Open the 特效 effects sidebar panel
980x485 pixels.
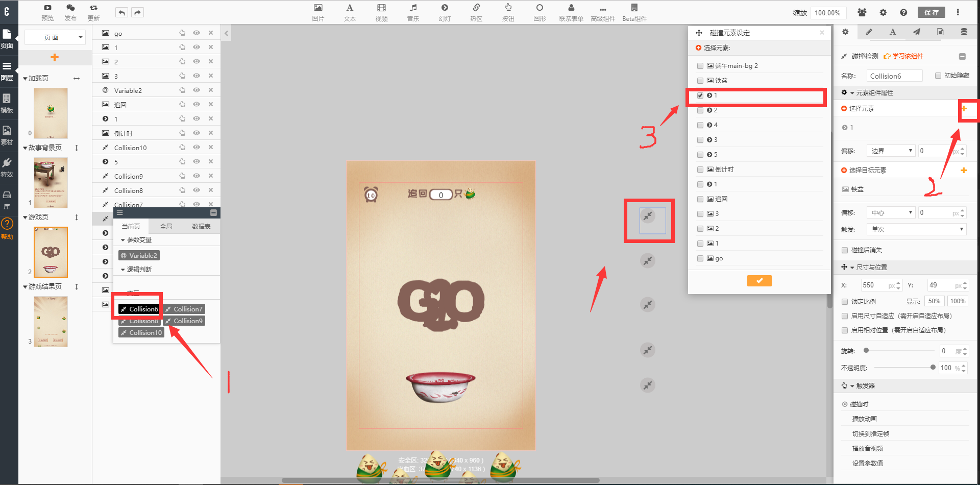pyautogui.click(x=7, y=167)
